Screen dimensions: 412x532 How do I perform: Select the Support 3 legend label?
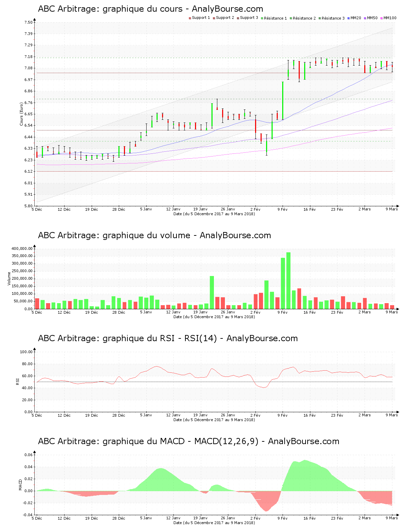(x=249, y=18)
